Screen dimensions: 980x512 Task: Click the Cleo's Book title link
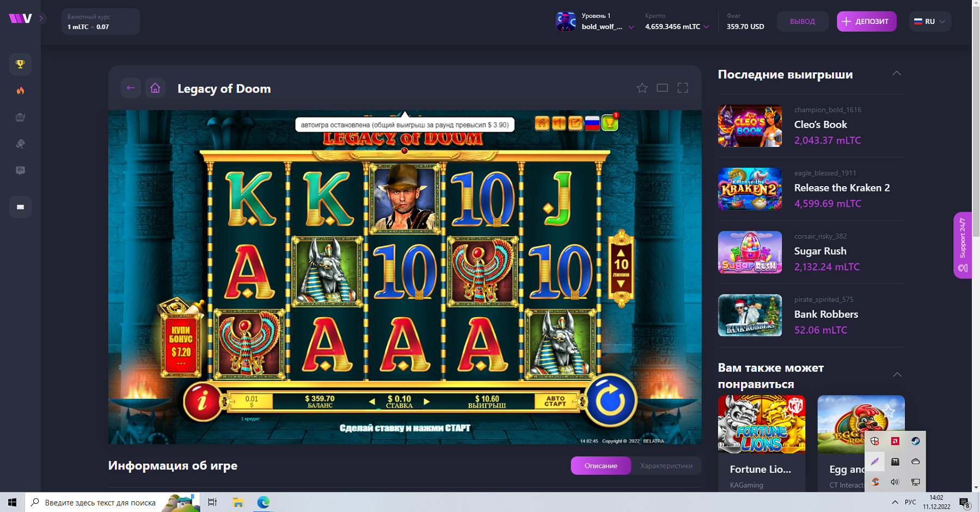point(820,125)
